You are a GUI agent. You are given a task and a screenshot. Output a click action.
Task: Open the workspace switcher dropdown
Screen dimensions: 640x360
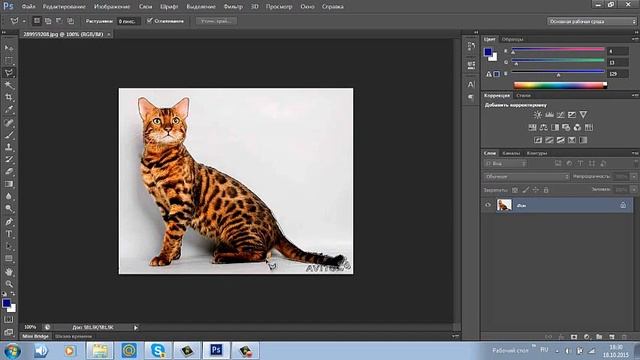[592, 21]
